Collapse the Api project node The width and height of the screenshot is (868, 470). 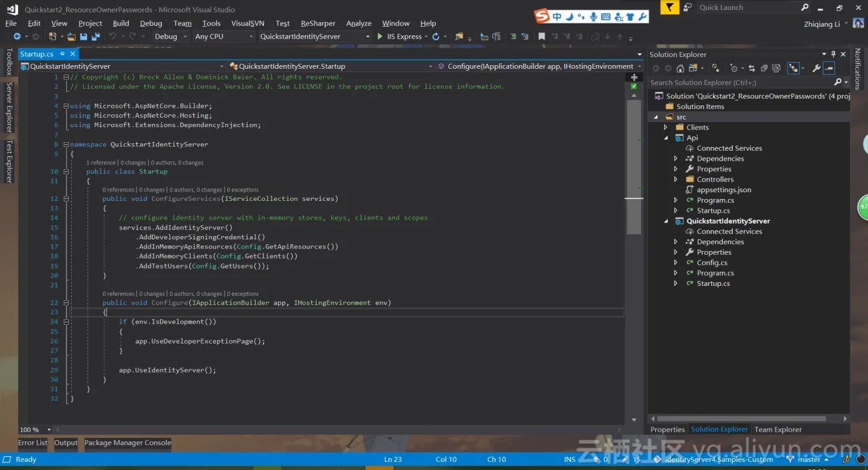click(x=666, y=138)
